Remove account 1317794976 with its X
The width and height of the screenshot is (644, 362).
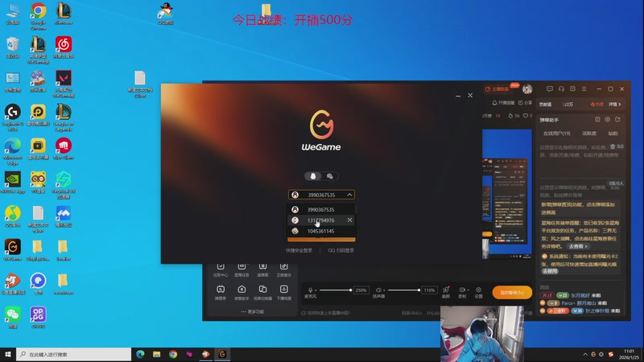pyautogui.click(x=349, y=220)
